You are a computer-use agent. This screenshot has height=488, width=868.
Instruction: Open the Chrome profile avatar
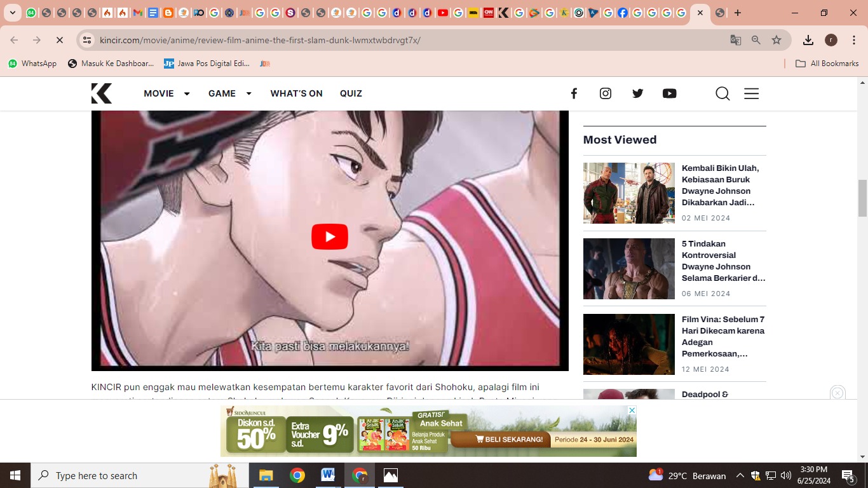[x=831, y=40]
